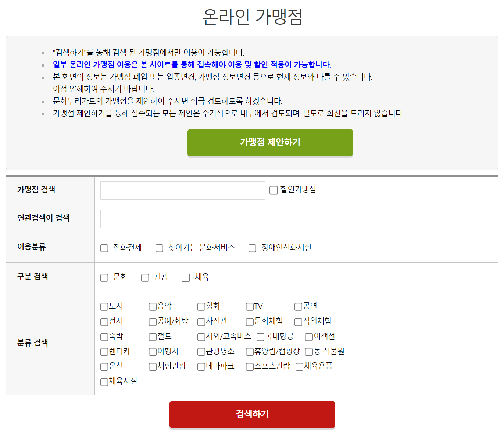Check the 전시 checkbox
This screenshot has height=437, width=504.
(x=104, y=322)
